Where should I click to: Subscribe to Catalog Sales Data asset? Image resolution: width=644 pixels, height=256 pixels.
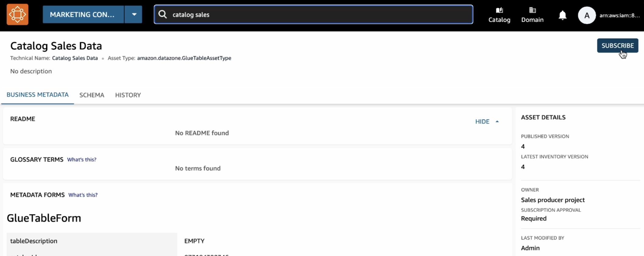point(617,45)
